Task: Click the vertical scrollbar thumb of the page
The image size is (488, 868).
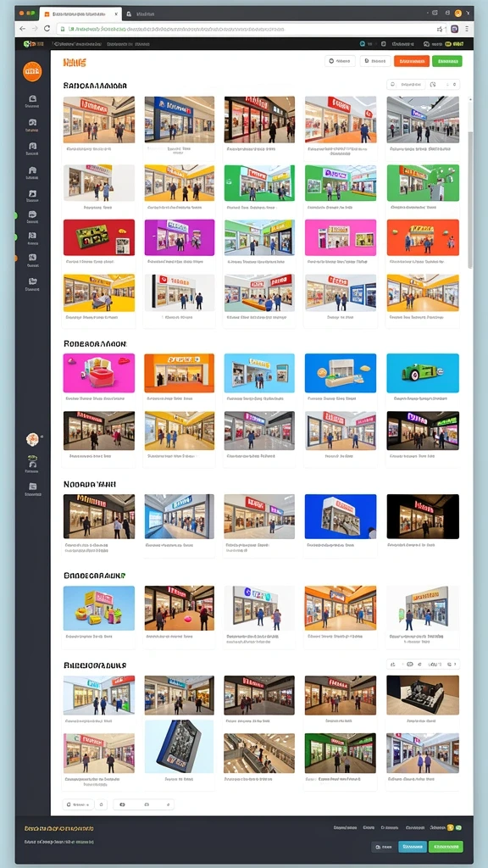Action: tap(470, 199)
